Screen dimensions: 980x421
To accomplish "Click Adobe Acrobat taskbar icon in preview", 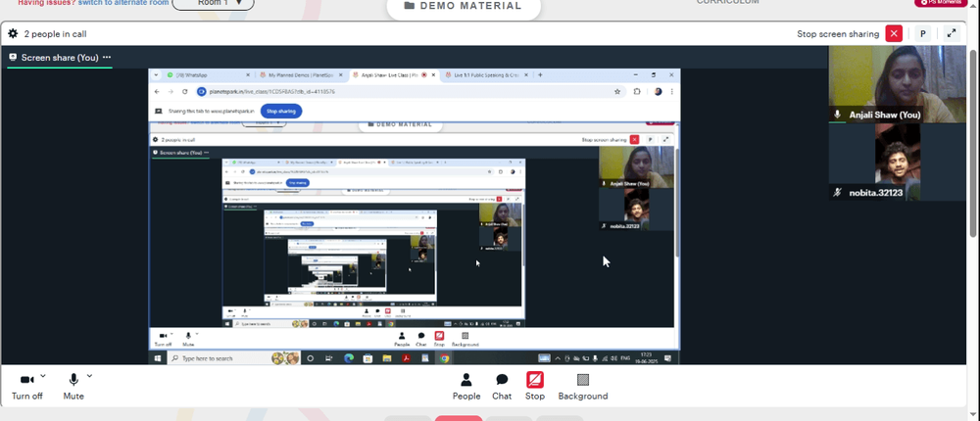I will click(x=407, y=358).
